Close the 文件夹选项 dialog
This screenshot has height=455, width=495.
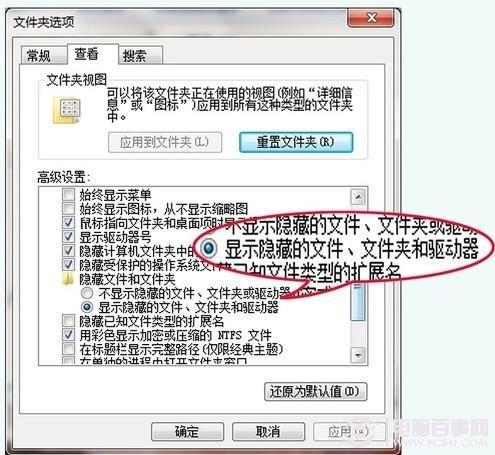(371, 18)
